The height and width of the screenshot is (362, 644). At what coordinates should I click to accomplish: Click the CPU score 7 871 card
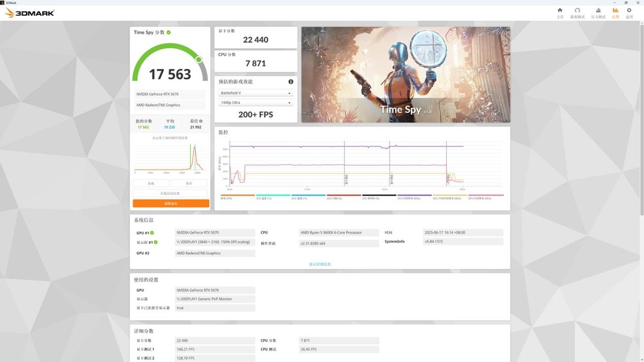point(255,61)
